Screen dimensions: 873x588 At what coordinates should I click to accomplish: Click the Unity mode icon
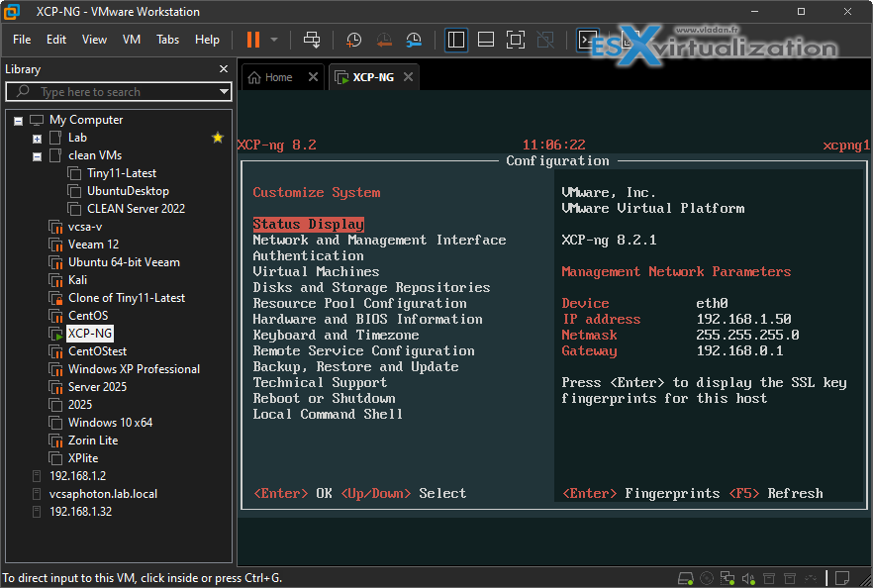pos(545,40)
